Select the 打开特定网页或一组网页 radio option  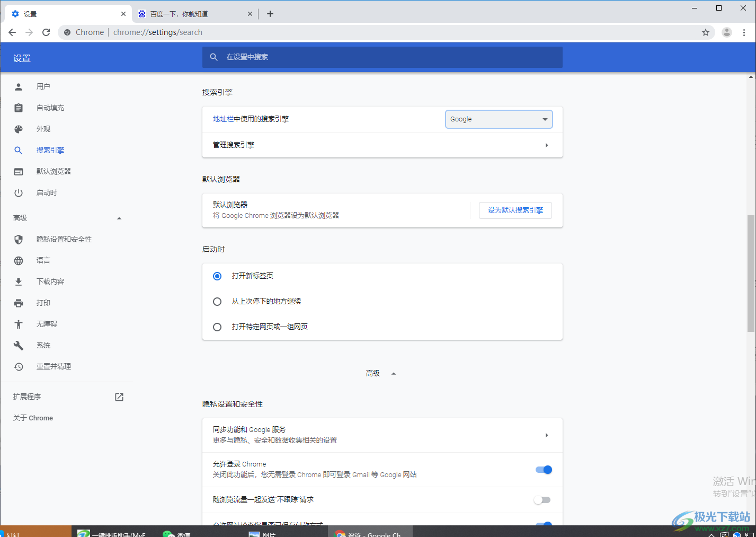pyautogui.click(x=217, y=327)
